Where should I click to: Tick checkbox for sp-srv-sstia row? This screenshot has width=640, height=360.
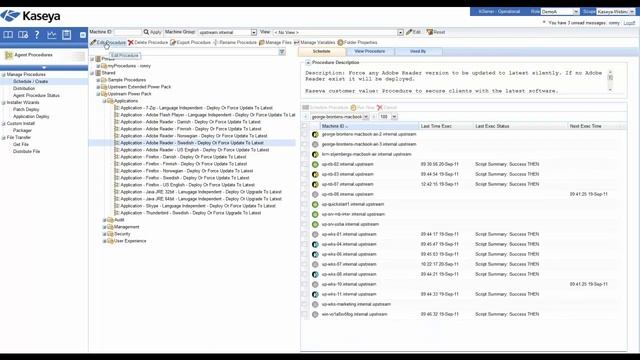[x=304, y=224]
